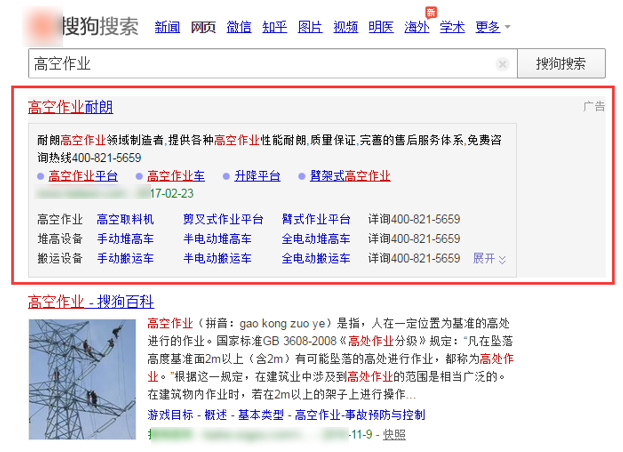Viewport: 623px width, 452px height.
Task: Open the 视频 tab
Action: 346,27
